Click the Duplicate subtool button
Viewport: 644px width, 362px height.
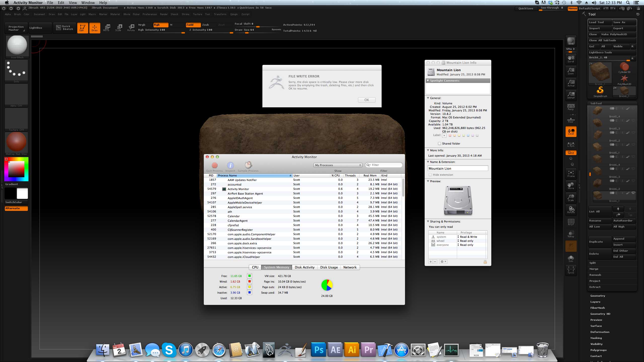point(600,242)
